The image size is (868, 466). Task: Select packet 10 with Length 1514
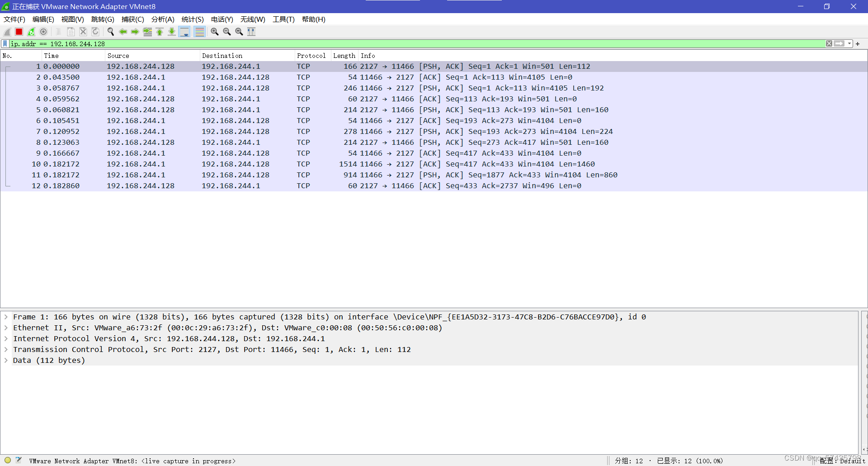[x=434, y=164]
